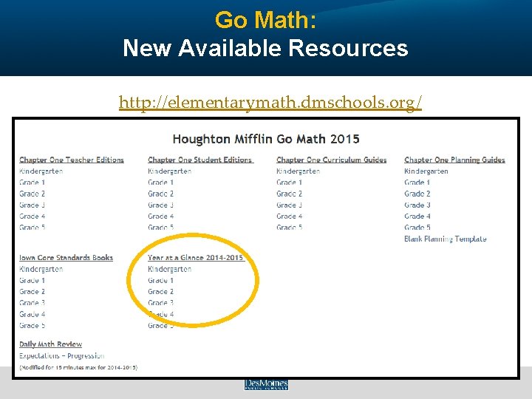Open Grade 4 under Chapter One Teacher Editions
532x399 pixels.
33,216
